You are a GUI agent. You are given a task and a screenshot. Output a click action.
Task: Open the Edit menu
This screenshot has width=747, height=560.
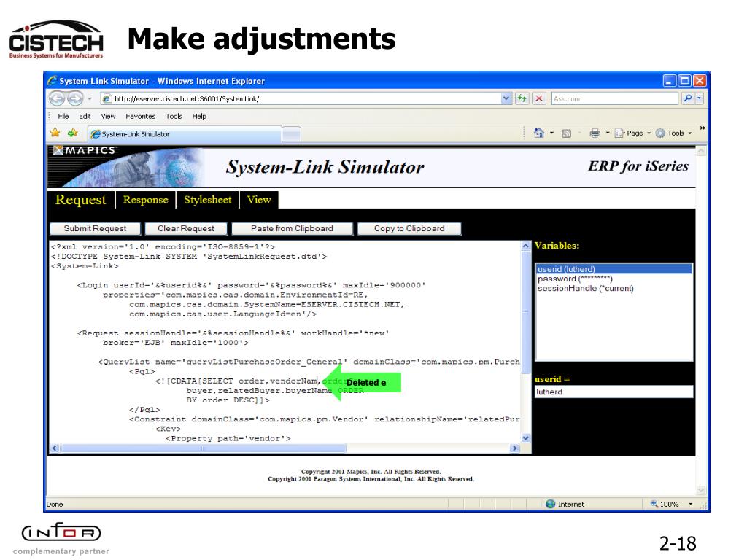pyautogui.click(x=85, y=116)
